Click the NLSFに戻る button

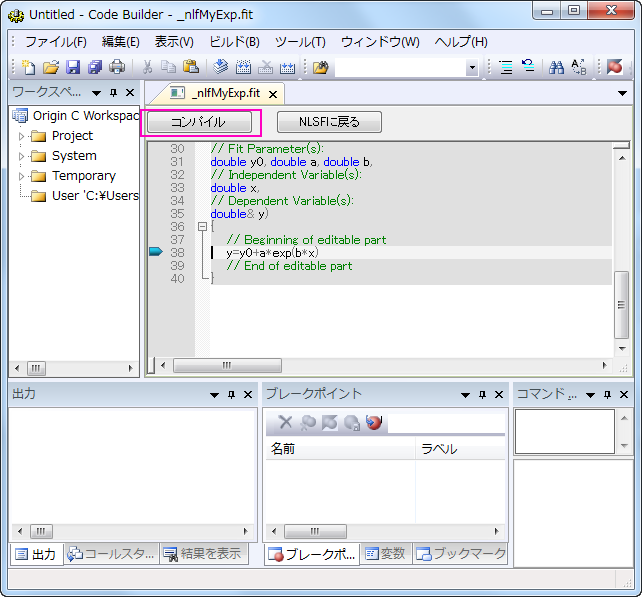(329, 122)
